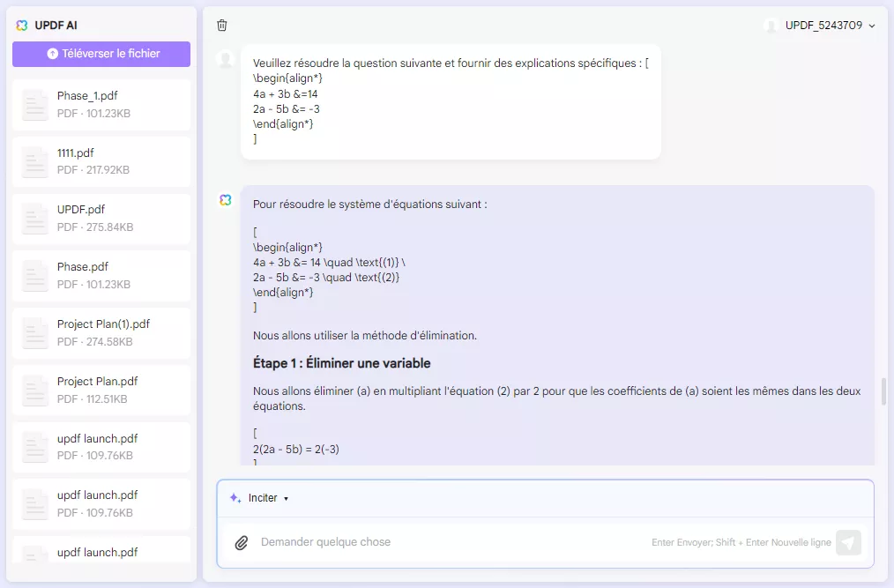The height and width of the screenshot is (588, 894).
Task: Click the user profile avatar beside the question
Action: coord(225,59)
